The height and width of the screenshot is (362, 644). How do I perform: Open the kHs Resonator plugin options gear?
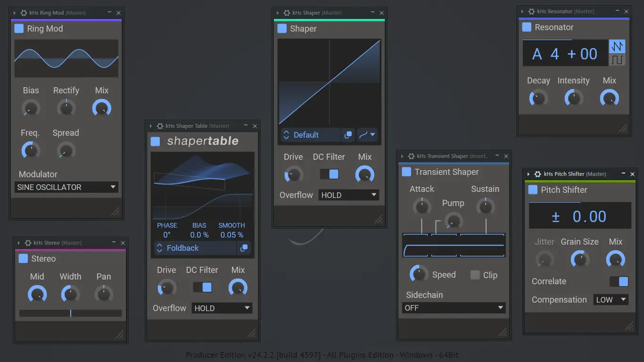[x=532, y=11]
